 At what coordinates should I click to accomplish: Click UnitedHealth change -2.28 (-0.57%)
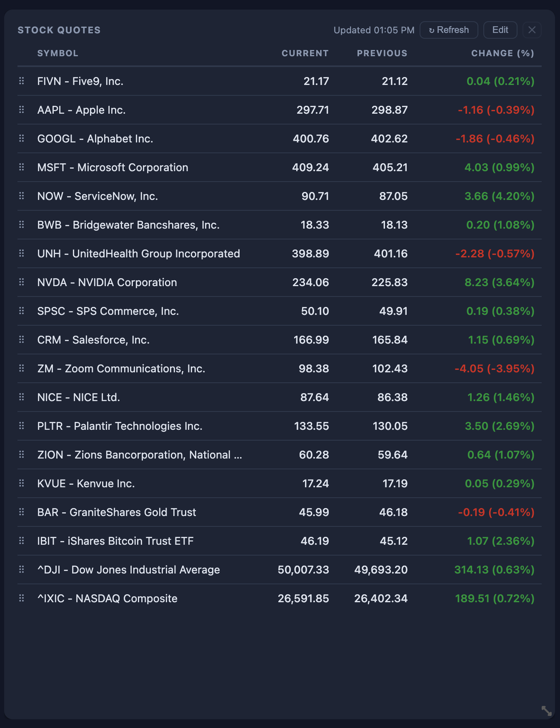[495, 254]
